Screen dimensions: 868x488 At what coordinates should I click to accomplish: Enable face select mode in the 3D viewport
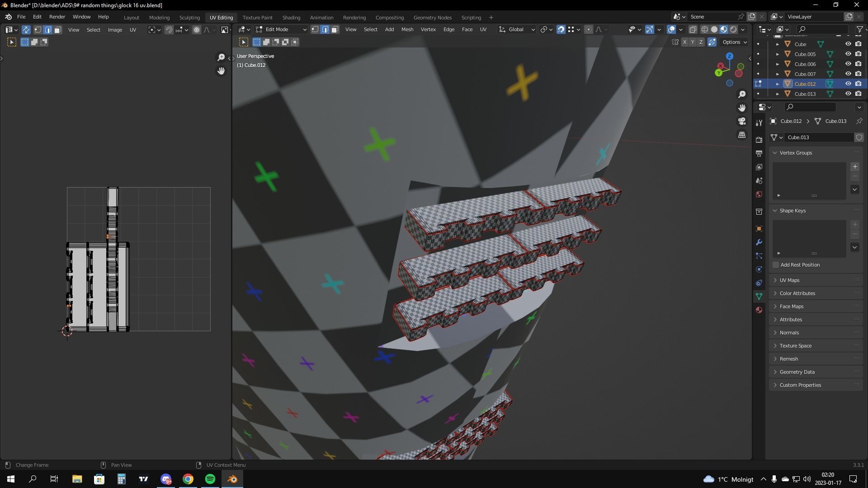[x=335, y=30]
